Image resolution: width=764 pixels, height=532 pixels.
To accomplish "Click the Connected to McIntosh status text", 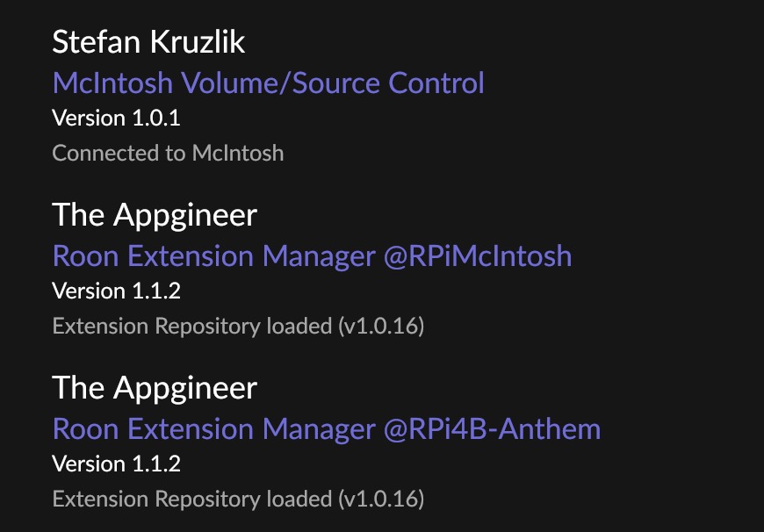I will [168, 153].
